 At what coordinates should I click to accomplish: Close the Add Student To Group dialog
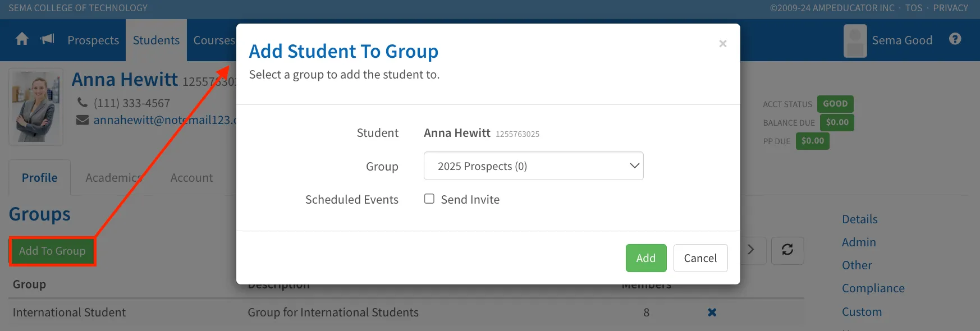coord(722,44)
